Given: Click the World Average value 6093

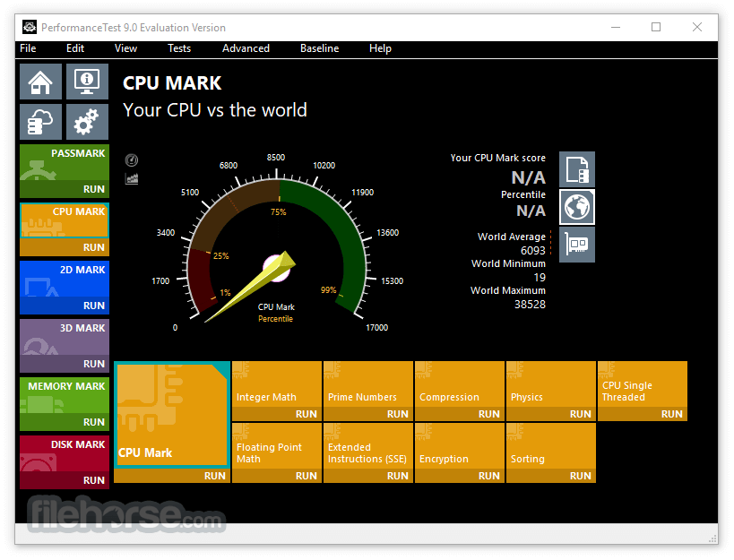Looking at the screenshot, I should point(533,250).
